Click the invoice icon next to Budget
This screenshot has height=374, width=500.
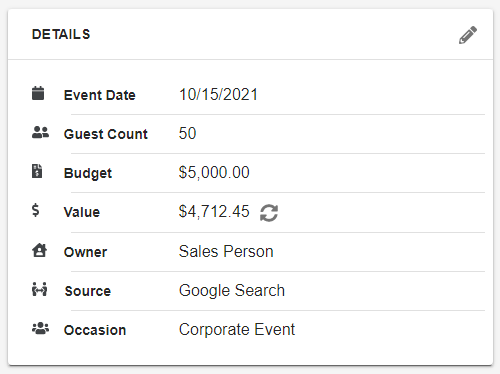click(x=37, y=171)
